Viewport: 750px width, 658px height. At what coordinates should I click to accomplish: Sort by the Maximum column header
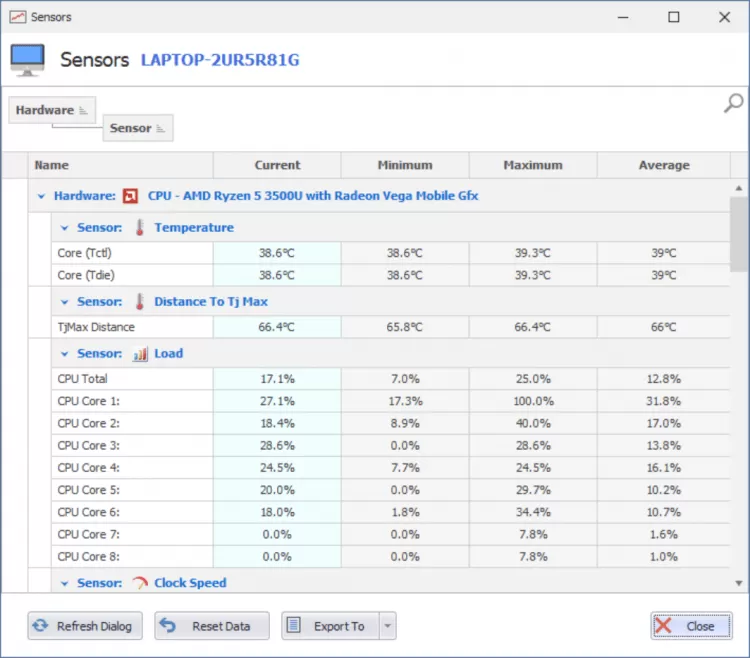coord(533,165)
